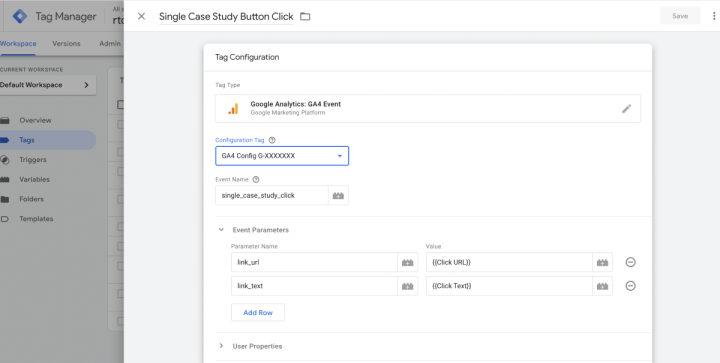Insert variable for {{Click URL}} value
The width and height of the screenshot is (720, 363).
[602, 262]
